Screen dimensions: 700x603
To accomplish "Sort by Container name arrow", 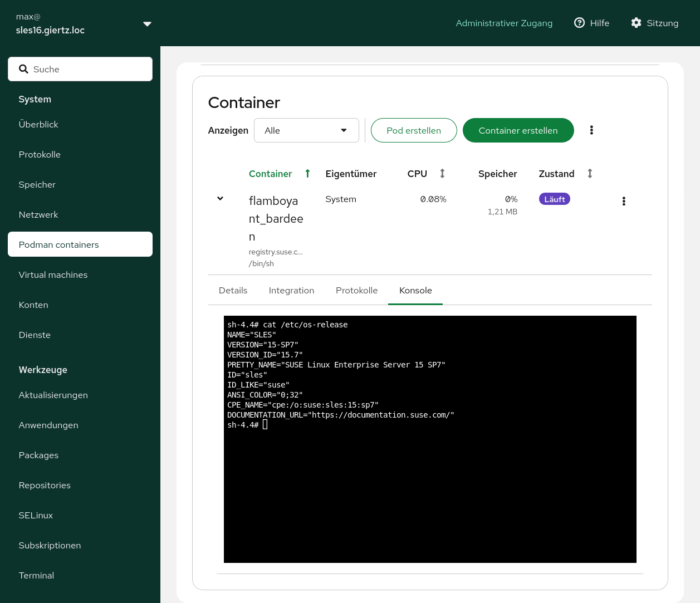I will coord(307,174).
